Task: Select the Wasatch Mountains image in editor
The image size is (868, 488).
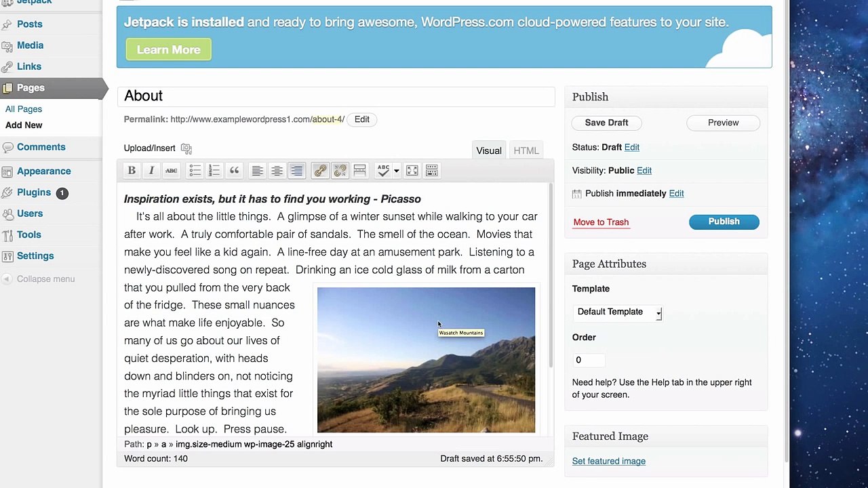Action: (426, 360)
